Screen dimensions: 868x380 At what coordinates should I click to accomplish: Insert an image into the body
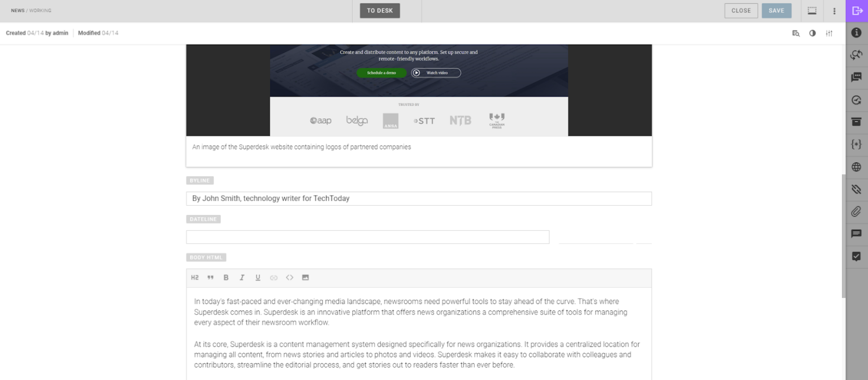click(305, 278)
